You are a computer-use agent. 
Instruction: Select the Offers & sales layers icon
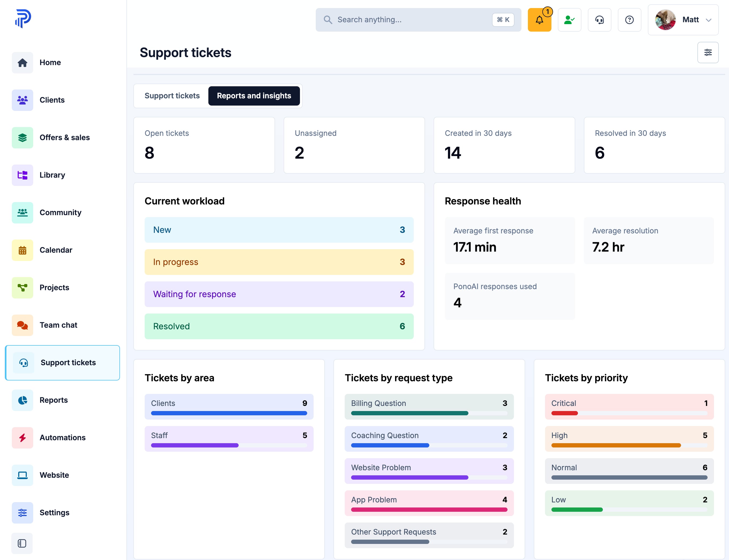22,137
